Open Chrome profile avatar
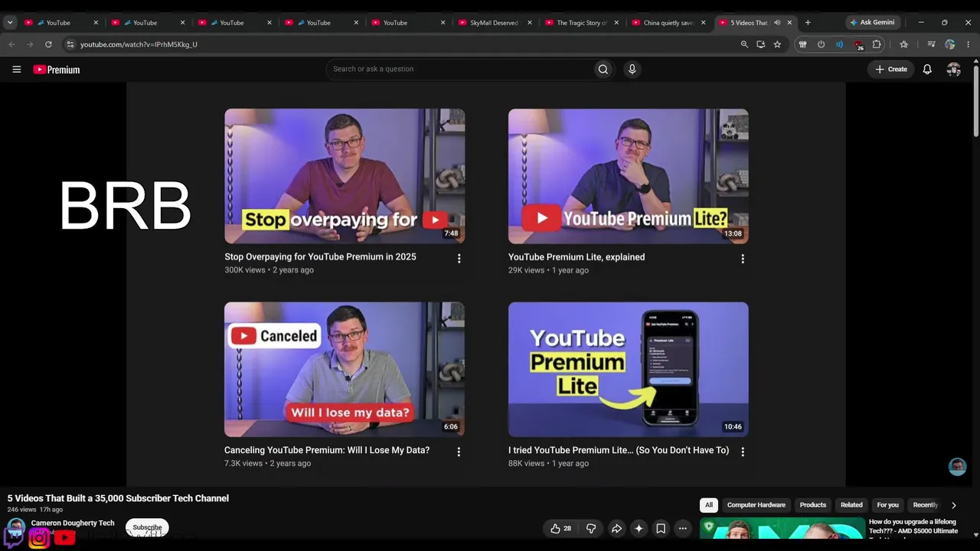980x551 pixels. pyautogui.click(x=949, y=44)
